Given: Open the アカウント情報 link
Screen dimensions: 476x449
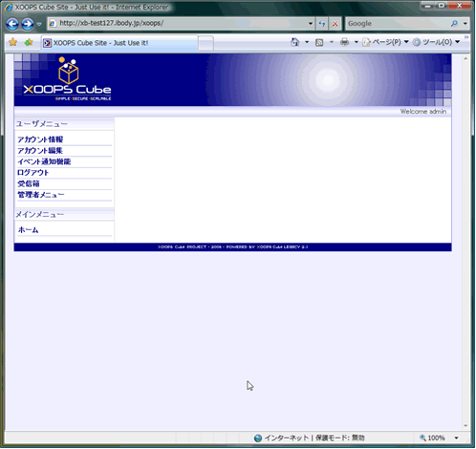Looking at the screenshot, I should 40,139.
